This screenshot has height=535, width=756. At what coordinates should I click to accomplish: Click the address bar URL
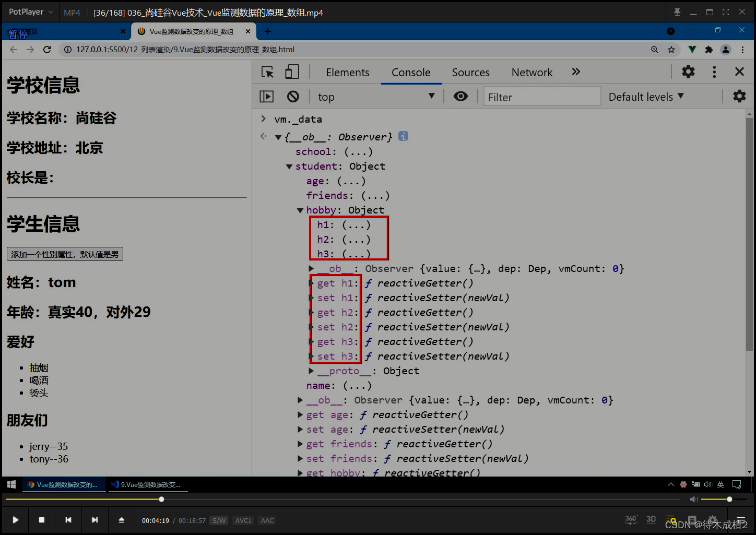[x=185, y=50]
